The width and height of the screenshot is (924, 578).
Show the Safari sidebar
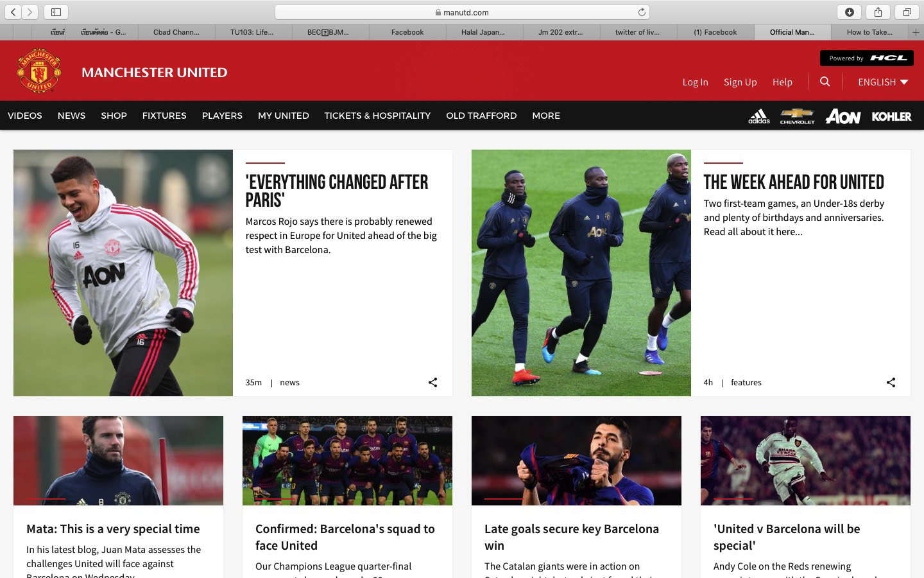(x=56, y=12)
